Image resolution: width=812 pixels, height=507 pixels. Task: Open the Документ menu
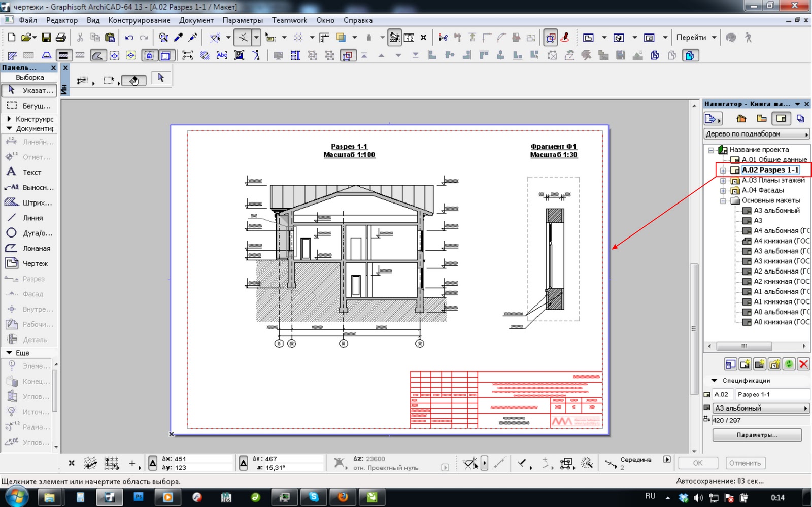(196, 20)
